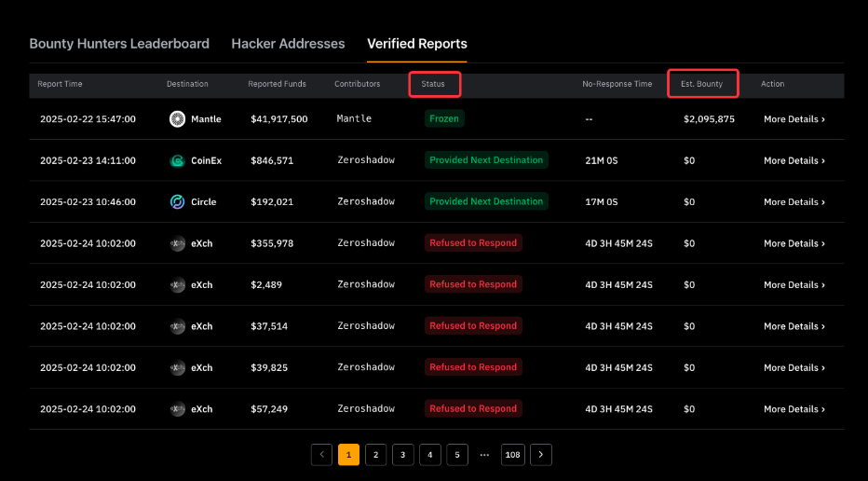The width and height of the screenshot is (868, 481).
Task: Open More Details for the CoinEx report
Action: (x=793, y=160)
